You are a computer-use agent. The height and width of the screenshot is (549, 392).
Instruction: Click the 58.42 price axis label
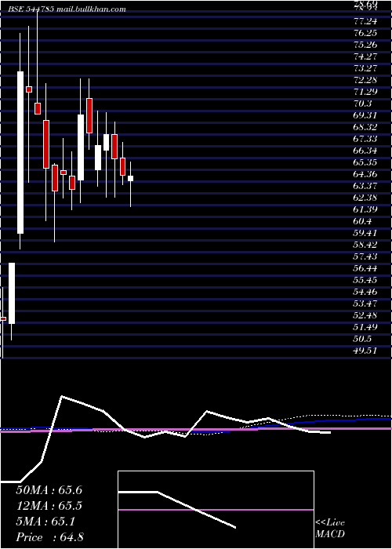tap(365, 245)
